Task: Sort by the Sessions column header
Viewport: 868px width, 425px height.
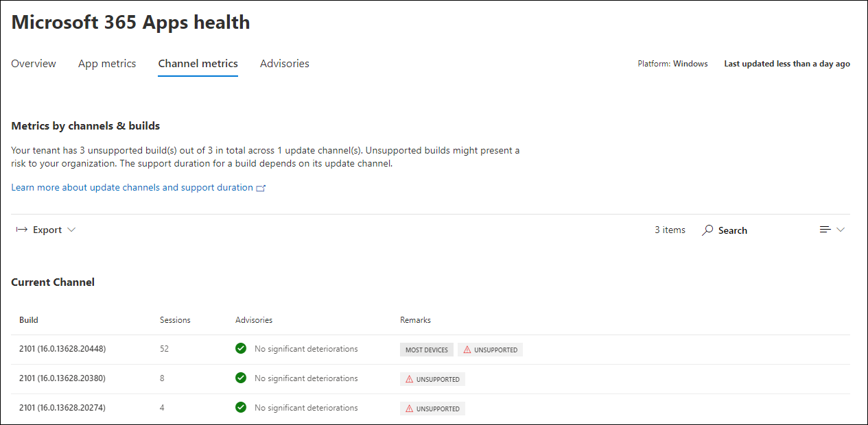Action: click(176, 320)
